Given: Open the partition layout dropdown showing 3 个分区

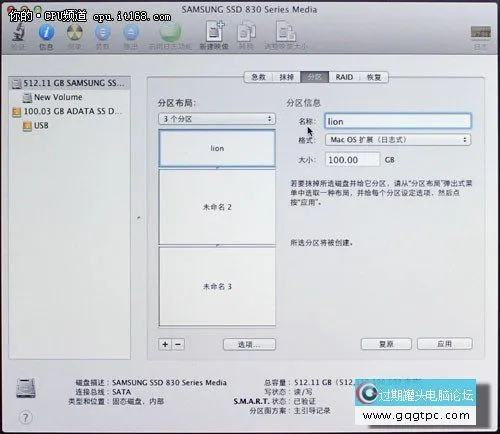Looking at the screenshot, I should [217, 119].
